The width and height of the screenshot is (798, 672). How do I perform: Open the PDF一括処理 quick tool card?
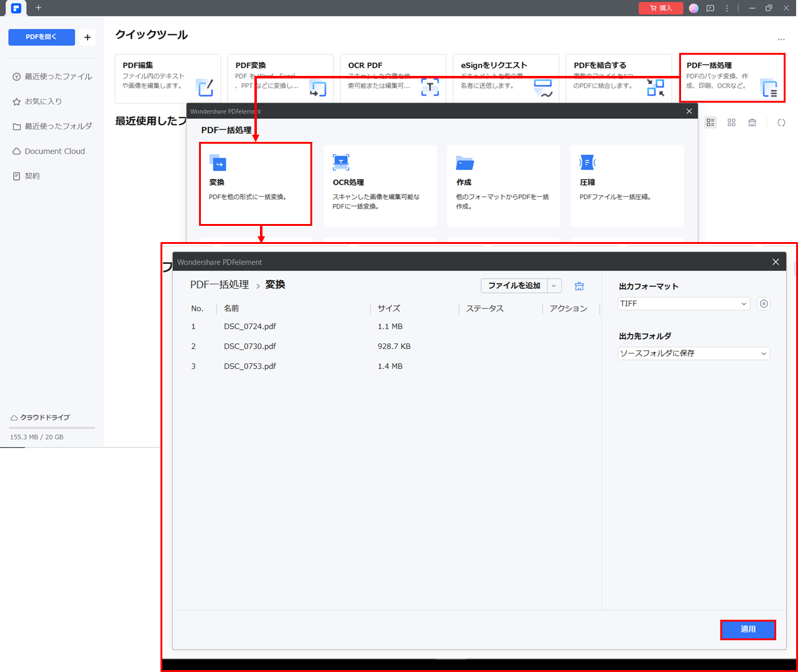(x=732, y=78)
